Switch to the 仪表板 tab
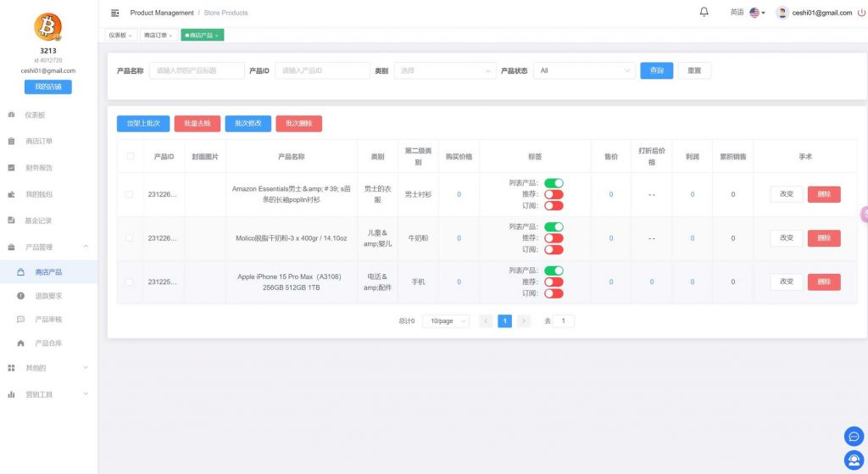The width and height of the screenshot is (868, 474). coord(117,36)
